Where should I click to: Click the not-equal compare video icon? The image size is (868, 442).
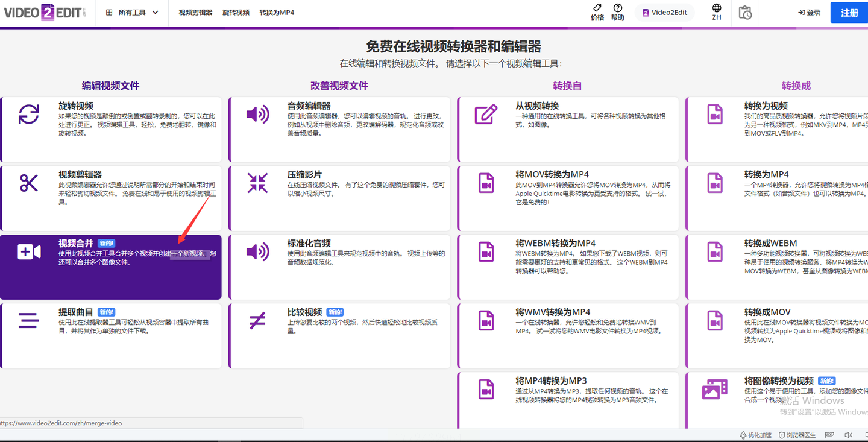pos(257,321)
